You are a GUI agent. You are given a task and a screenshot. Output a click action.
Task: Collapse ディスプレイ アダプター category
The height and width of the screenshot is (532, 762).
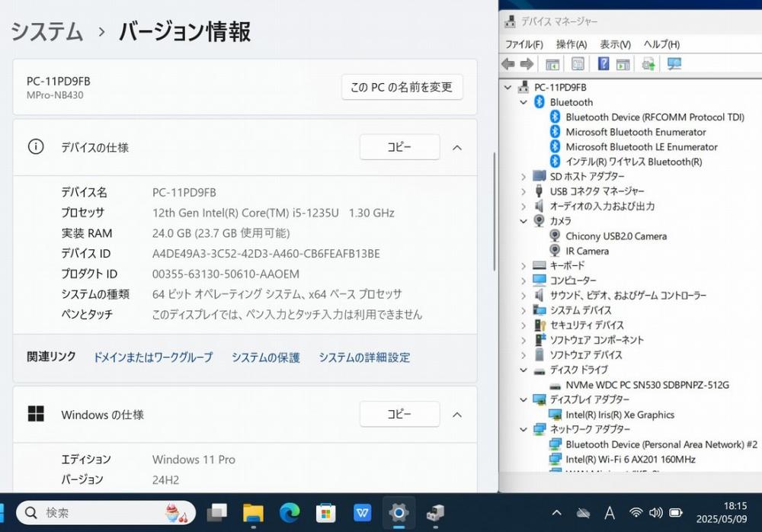pyautogui.click(x=523, y=399)
